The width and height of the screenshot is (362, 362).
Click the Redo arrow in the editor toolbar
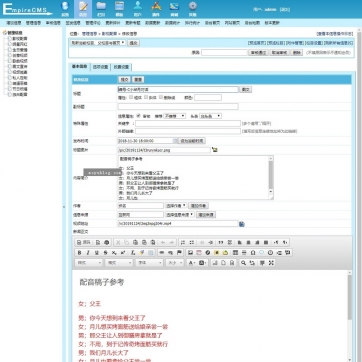pos(172,242)
